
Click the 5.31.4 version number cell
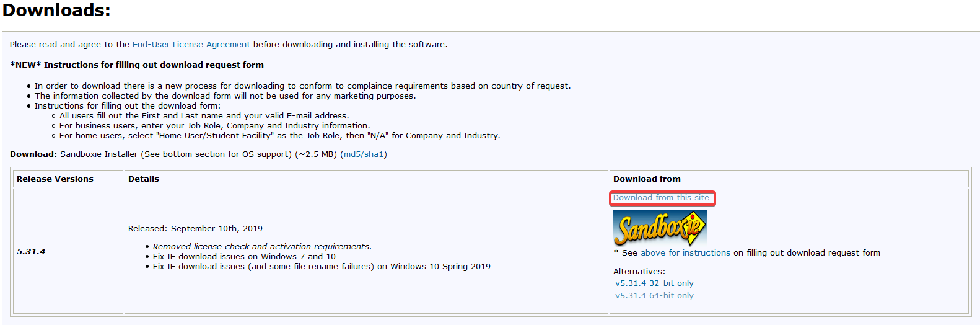click(31, 252)
